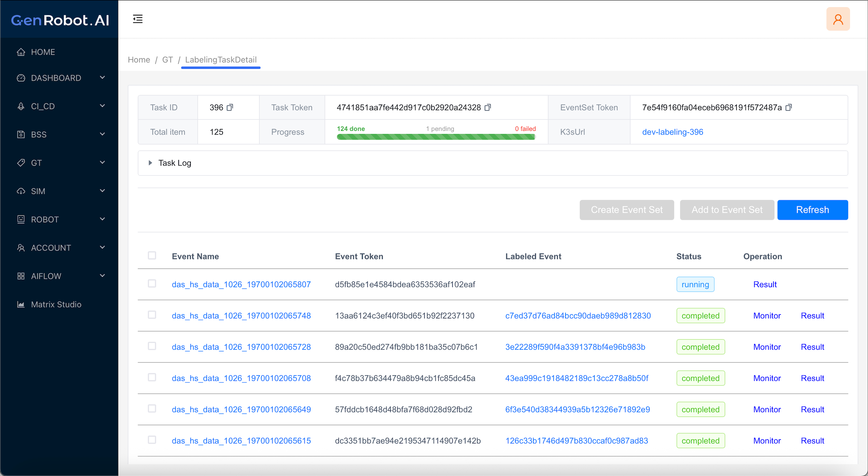This screenshot has height=476, width=868.
Task: Click the HOME house icon in sidebar
Action: 21,52
